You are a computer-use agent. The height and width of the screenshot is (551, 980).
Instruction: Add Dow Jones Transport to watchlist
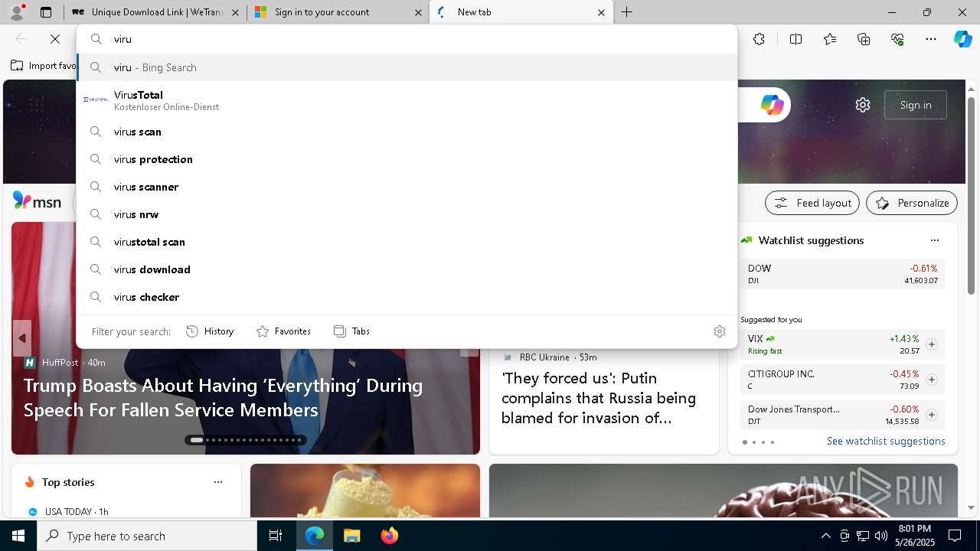point(931,415)
